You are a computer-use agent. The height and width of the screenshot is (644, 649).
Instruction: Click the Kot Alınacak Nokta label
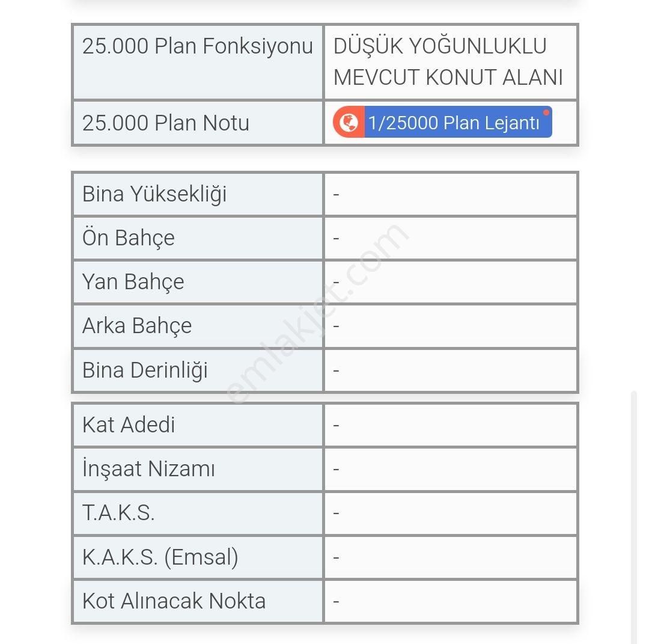[174, 601]
